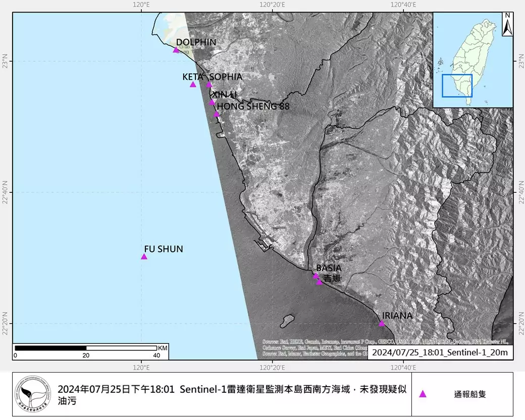Click the north arrow compass icon
Screen dimensions: 525x420
(507, 24)
